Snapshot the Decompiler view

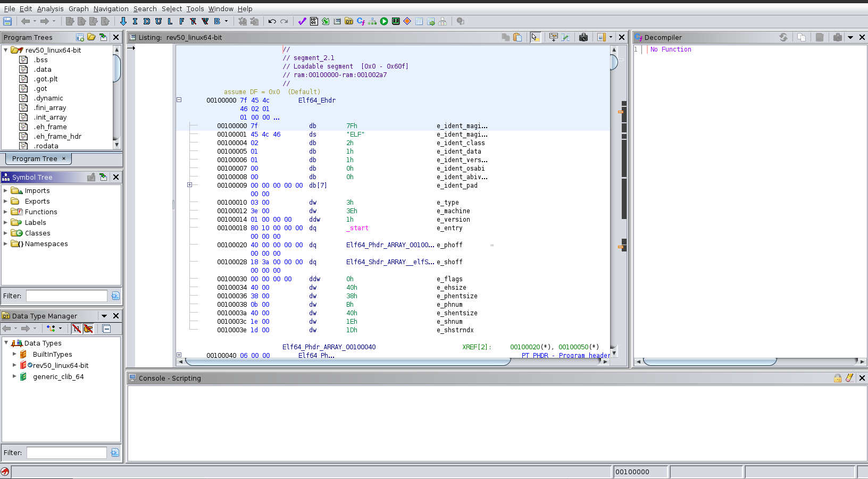click(838, 37)
